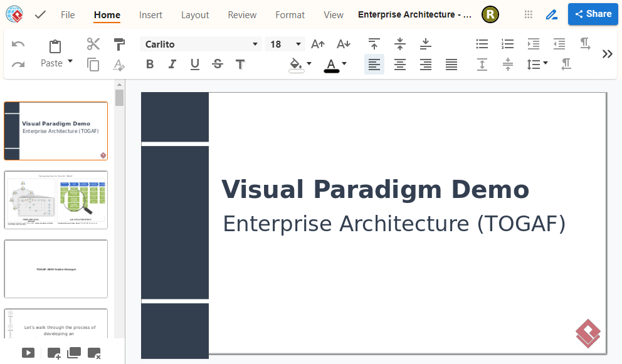Align text to middle vertically
This screenshot has width=622, height=364.
tap(400, 44)
